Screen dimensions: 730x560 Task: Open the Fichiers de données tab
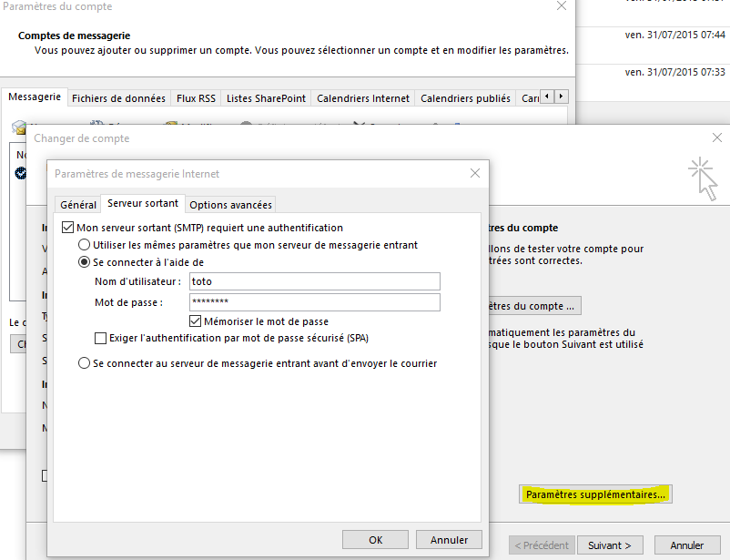coord(118,98)
